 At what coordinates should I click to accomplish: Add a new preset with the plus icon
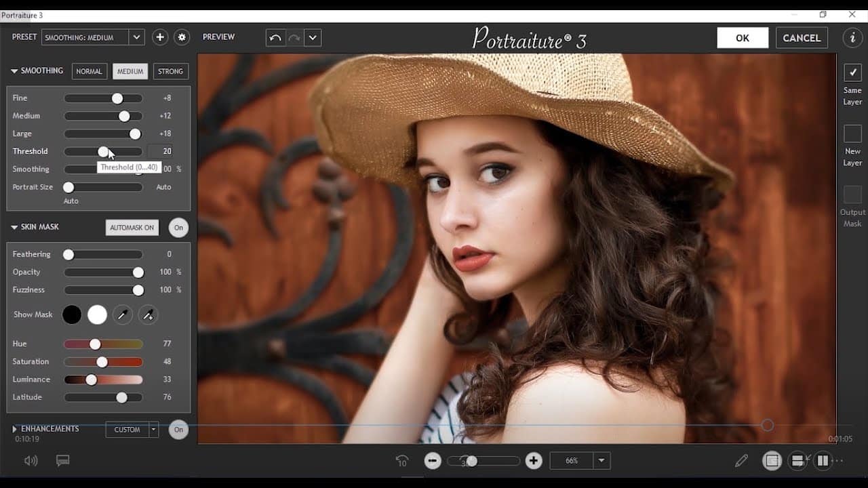tap(160, 37)
